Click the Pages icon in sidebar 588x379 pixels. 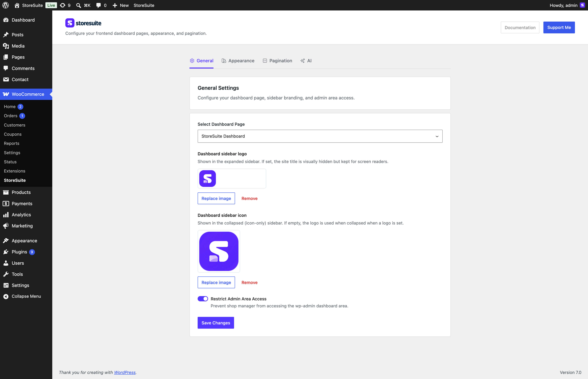[6, 57]
